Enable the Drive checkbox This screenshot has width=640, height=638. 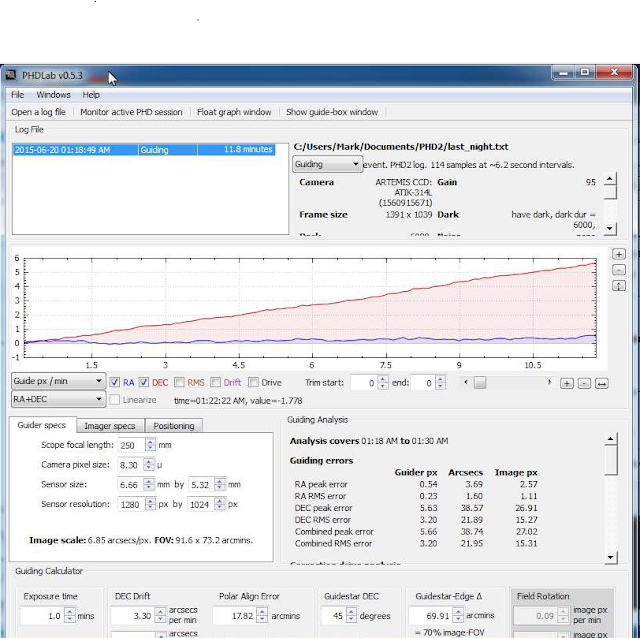pyautogui.click(x=253, y=382)
